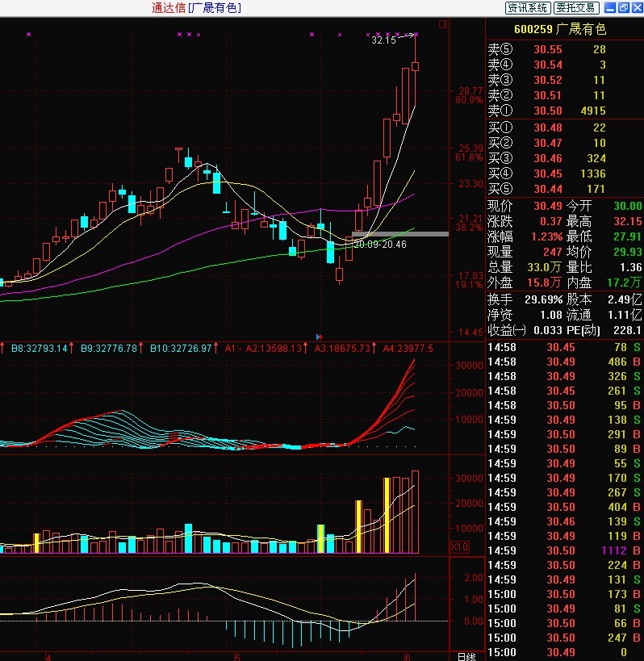Click the 外盘 15.8万 value
This screenshot has width=644, height=661.
[x=544, y=282]
